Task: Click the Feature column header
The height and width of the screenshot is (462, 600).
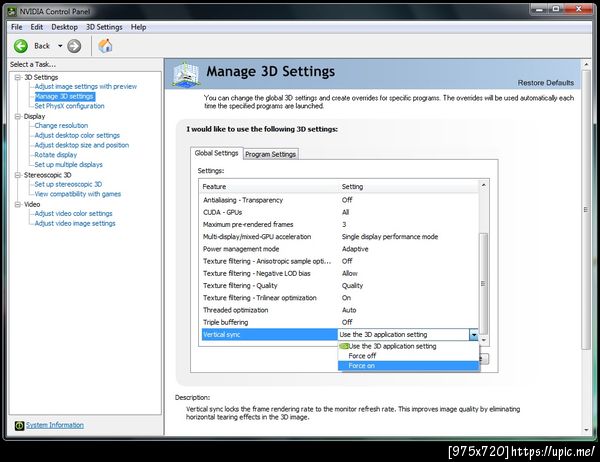Action: coord(270,187)
